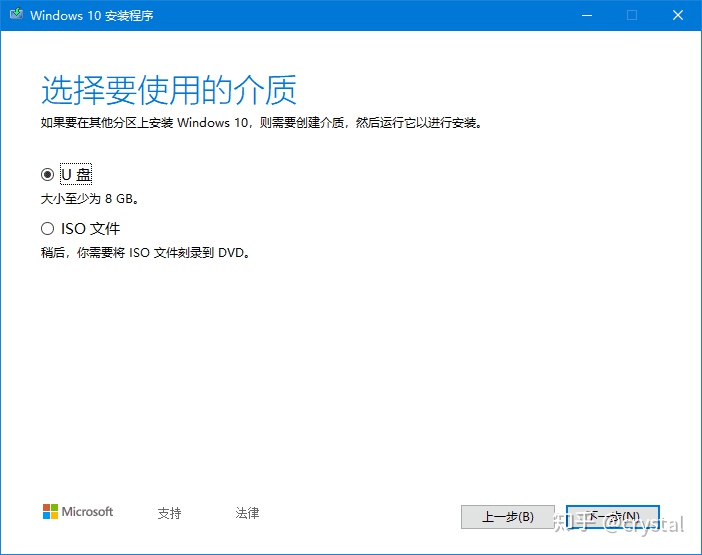702x555 pixels.
Task: Click the disabled maximize button
Action: [632, 15]
